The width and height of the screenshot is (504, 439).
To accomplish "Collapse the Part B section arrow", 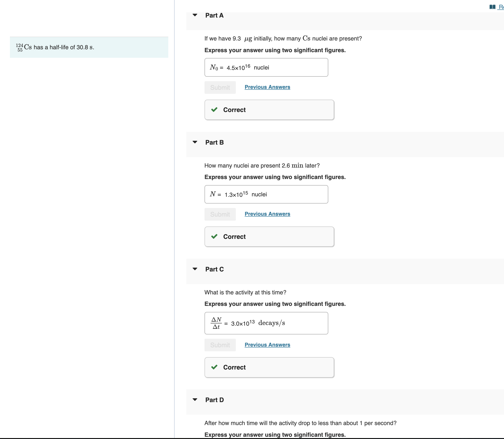I will (195, 142).
